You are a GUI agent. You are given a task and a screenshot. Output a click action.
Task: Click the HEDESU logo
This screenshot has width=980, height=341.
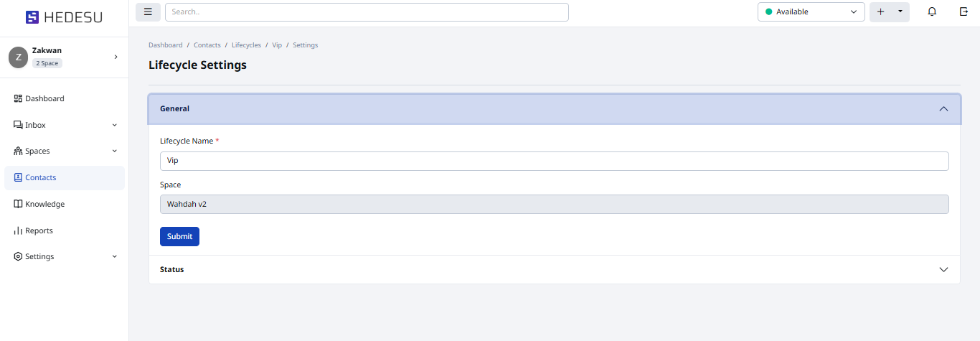coord(64,17)
